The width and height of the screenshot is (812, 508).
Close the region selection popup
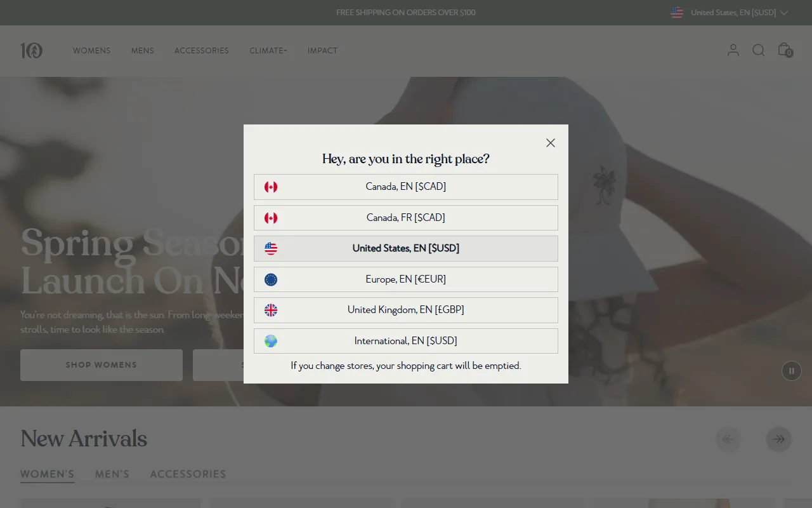pos(551,143)
